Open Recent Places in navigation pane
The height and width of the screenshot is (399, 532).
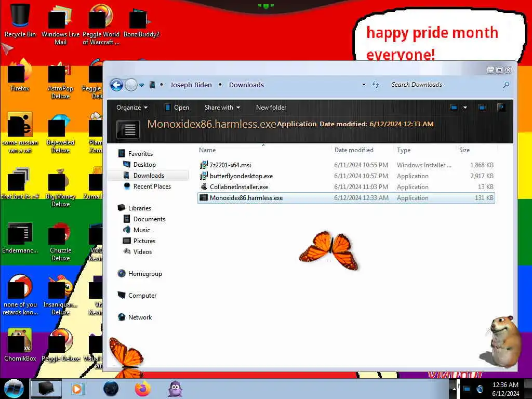coord(147,187)
